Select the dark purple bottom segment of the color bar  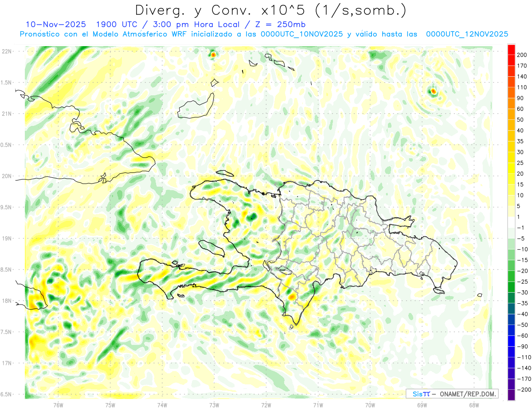coord(511,395)
